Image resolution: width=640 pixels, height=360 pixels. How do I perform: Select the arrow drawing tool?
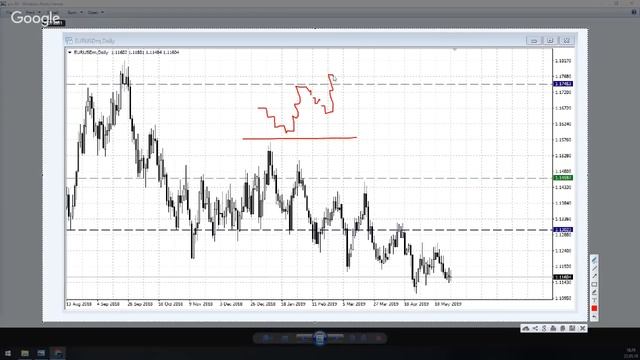pos(594,276)
